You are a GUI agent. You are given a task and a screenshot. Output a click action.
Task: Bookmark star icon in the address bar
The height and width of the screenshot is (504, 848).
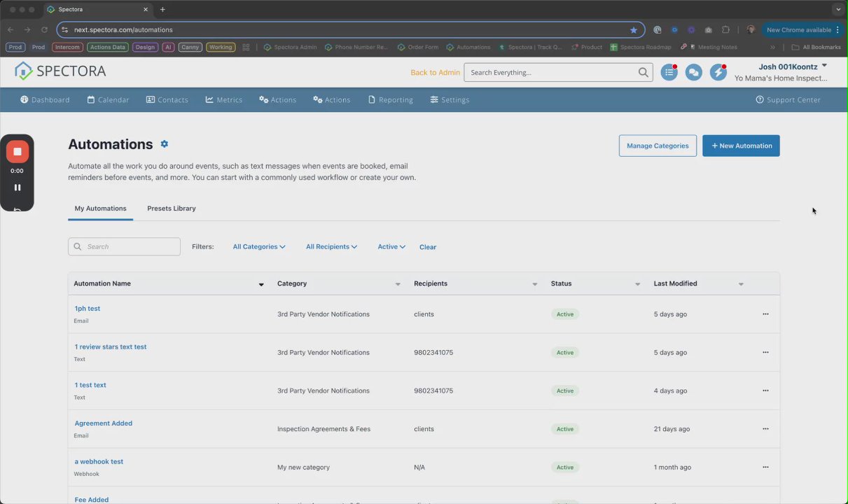(x=634, y=30)
